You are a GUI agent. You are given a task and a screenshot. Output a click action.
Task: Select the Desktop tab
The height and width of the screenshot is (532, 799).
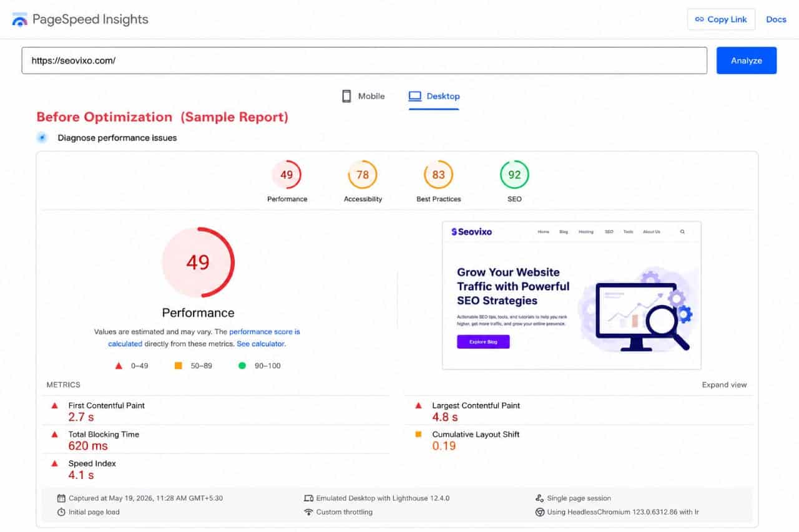[434, 97]
